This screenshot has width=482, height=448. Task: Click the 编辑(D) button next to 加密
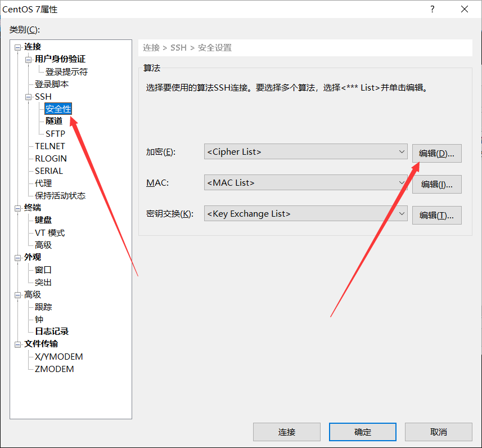(437, 153)
